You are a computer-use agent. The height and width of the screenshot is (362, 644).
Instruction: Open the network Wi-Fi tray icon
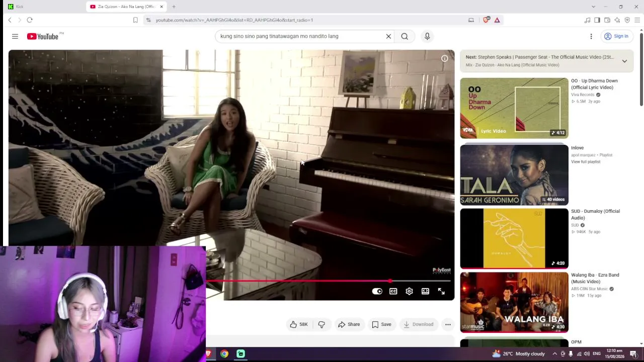click(x=579, y=353)
